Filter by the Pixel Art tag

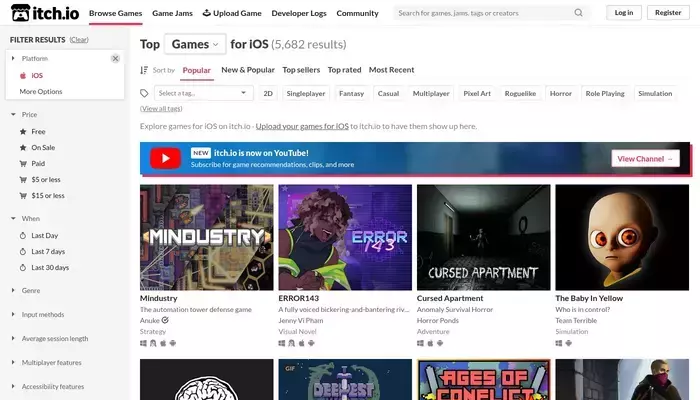pyautogui.click(x=477, y=93)
